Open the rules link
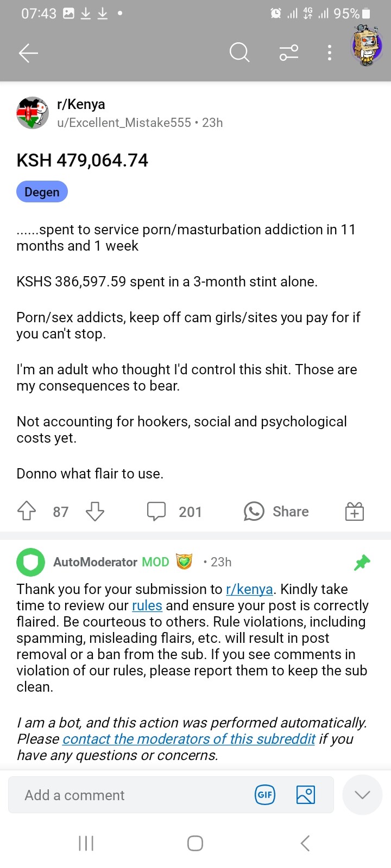The image size is (391, 868). click(x=147, y=605)
